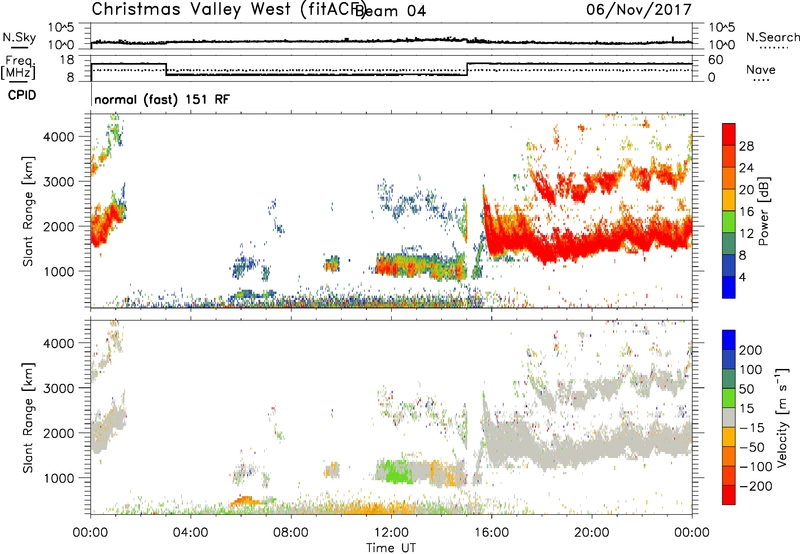This screenshot has width=800, height=554.
Task: Click the 'Power [dB]' color bar label
Action: (x=763, y=211)
